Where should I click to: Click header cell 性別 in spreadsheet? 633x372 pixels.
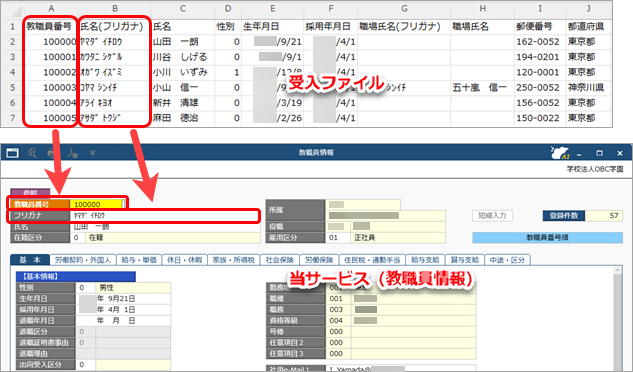click(x=228, y=27)
